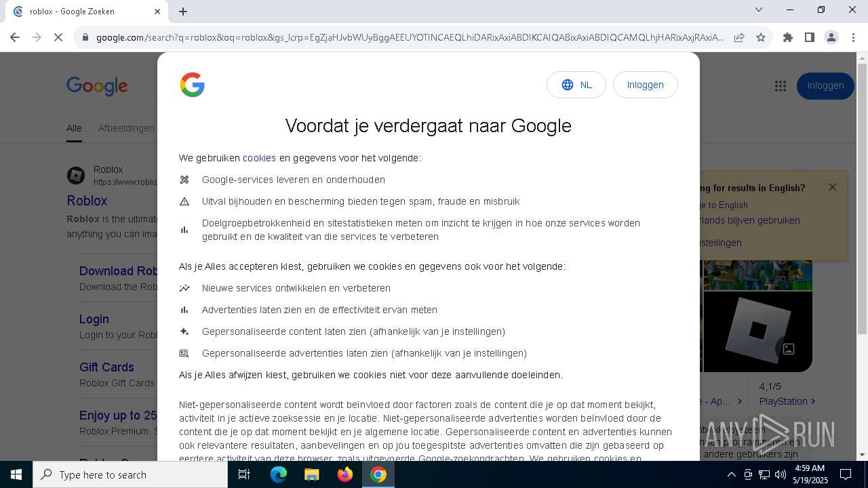This screenshot has height=488, width=868.
Task: Open Task View on the taskbar
Action: pos(244,474)
